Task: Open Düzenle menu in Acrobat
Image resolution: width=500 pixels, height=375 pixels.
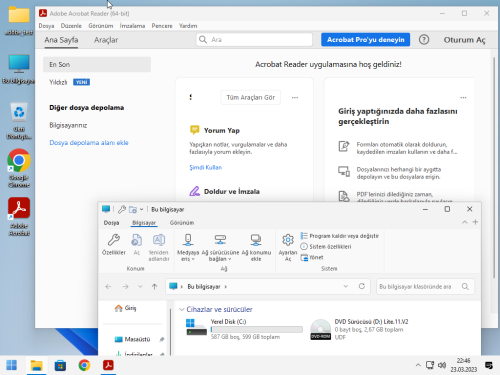Action: 71,26
